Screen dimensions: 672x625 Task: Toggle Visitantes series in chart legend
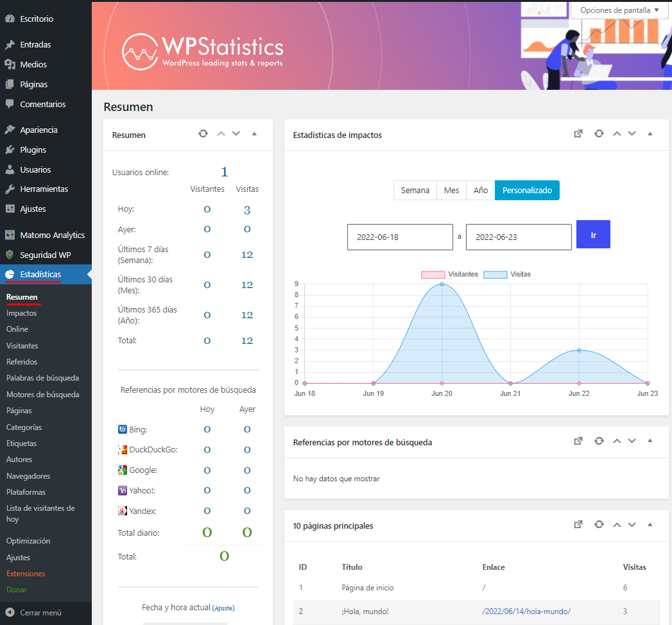(x=449, y=274)
